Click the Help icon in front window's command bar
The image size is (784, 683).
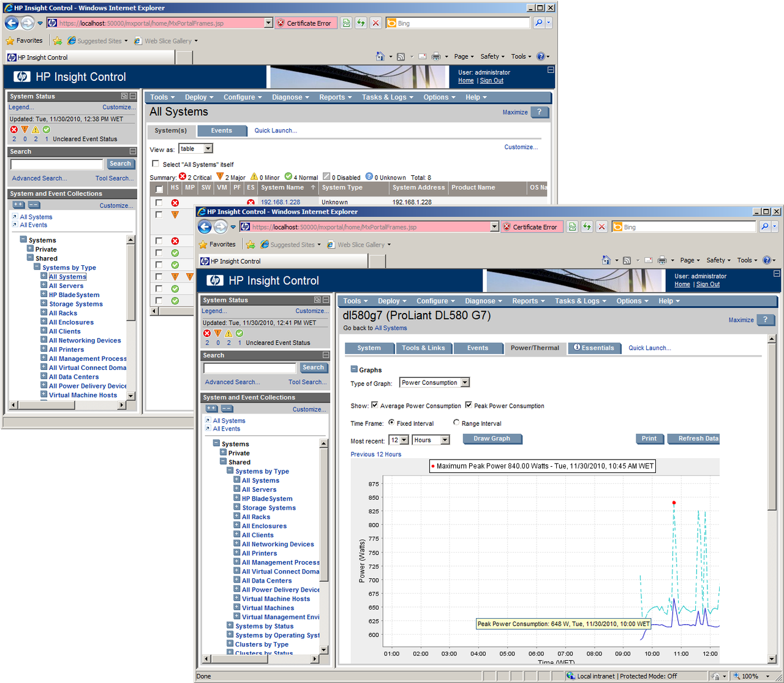click(x=766, y=260)
